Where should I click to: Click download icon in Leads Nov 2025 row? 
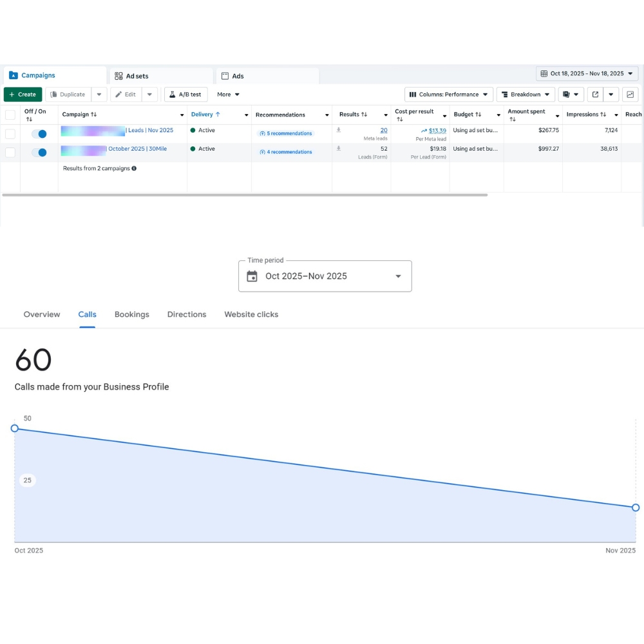coord(339,130)
